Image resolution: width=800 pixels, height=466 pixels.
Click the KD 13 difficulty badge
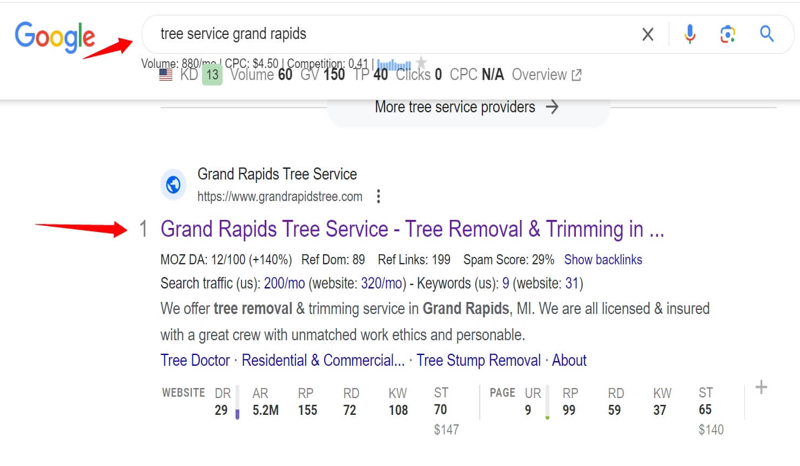coord(212,75)
